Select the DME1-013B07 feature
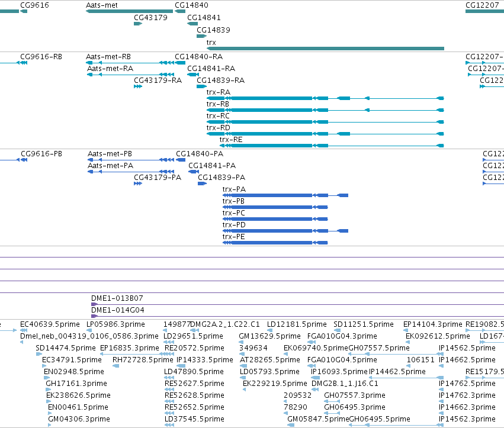The height and width of the screenshot is (428, 504). pyautogui.click(x=298, y=305)
